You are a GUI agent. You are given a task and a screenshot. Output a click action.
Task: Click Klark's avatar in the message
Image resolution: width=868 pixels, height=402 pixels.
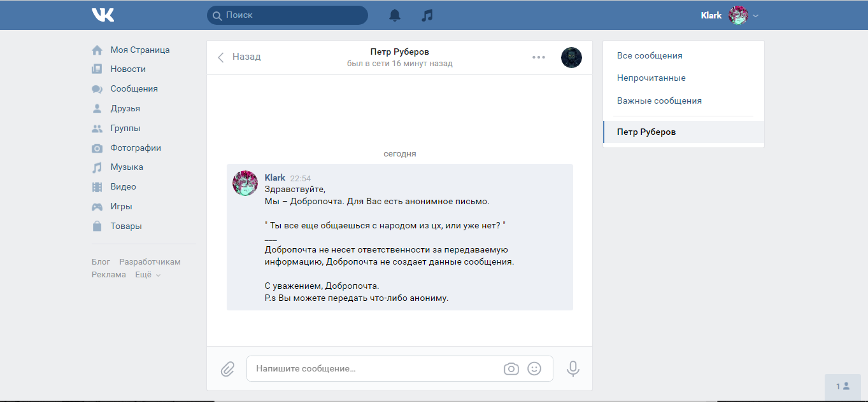[245, 183]
